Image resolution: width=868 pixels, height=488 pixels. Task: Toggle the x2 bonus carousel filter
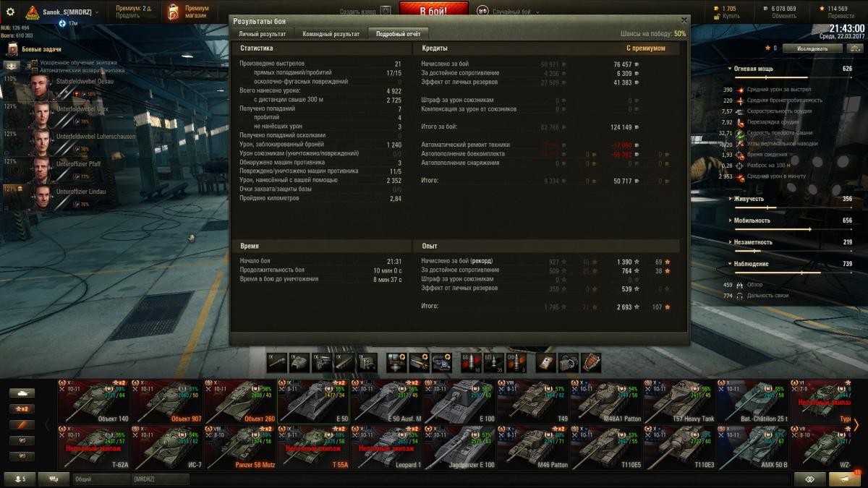pos(22,409)
